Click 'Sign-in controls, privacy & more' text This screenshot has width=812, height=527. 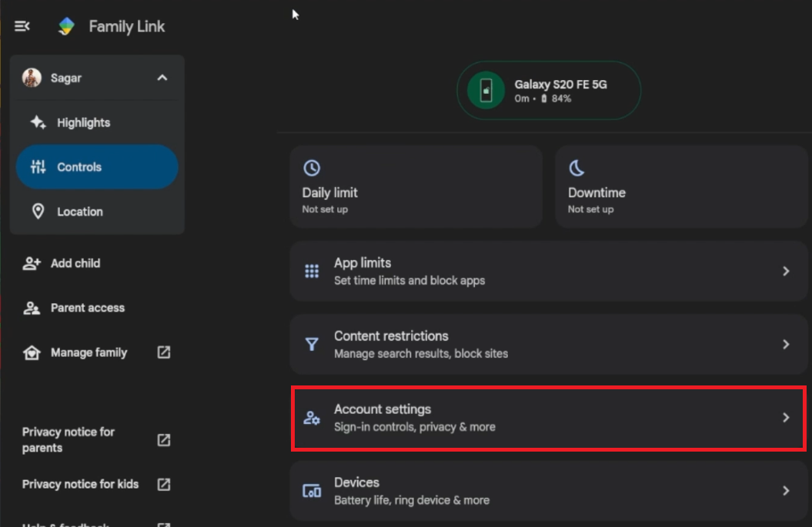coord(414,427)
